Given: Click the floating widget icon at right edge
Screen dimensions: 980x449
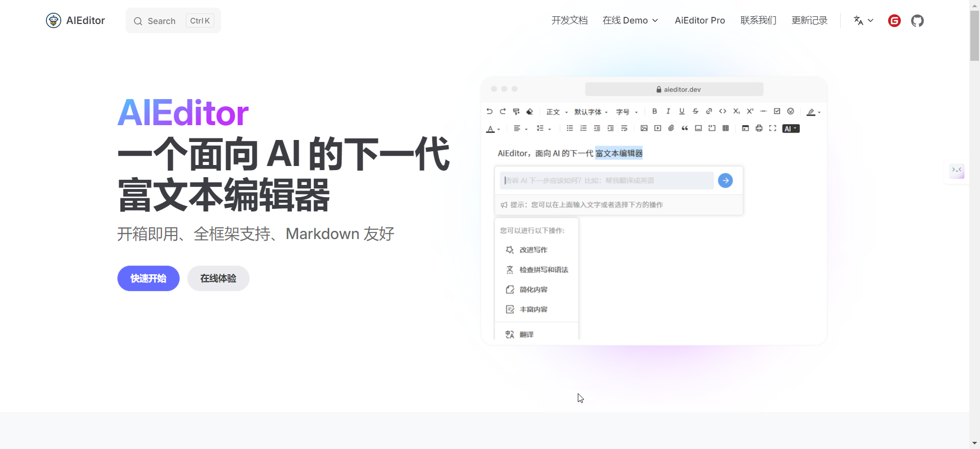Looking at the screenshot, I should (957, 171).
